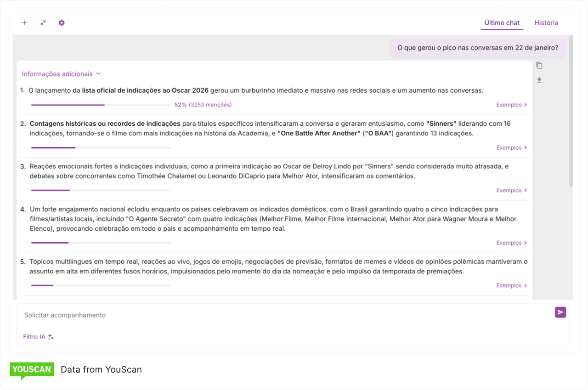Open settings via the gear icon
This screenshot has width=588, height=390.
pos(62,22)
